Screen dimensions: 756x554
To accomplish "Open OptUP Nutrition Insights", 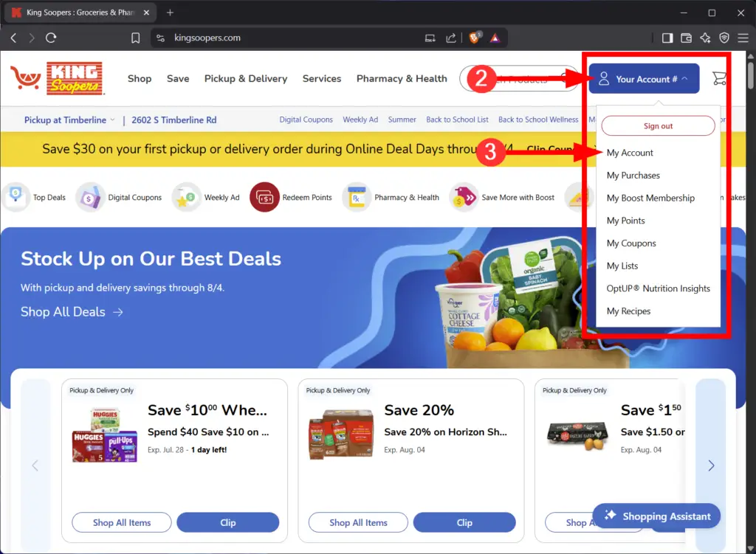I will (x=658, y=288).
